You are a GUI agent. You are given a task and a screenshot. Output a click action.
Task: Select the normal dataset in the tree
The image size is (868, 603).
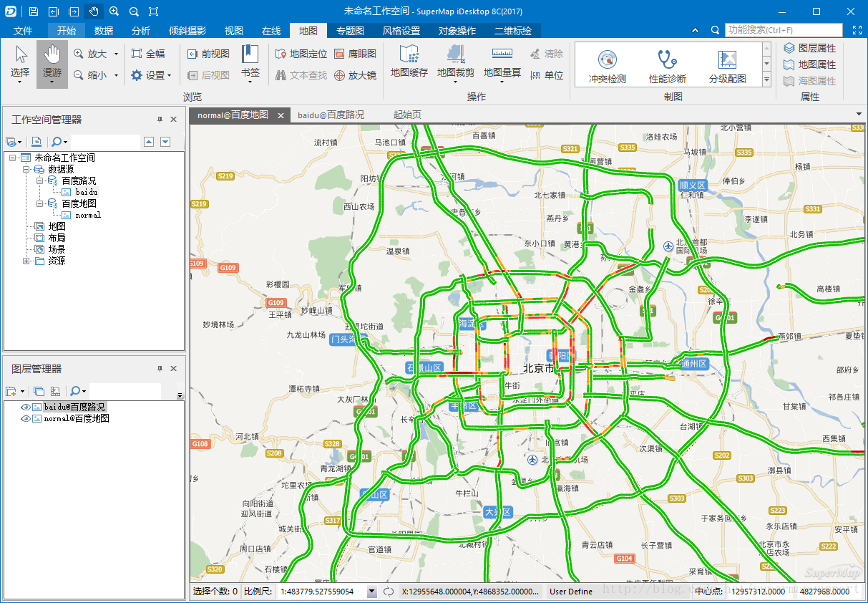[x=88, y=215]
